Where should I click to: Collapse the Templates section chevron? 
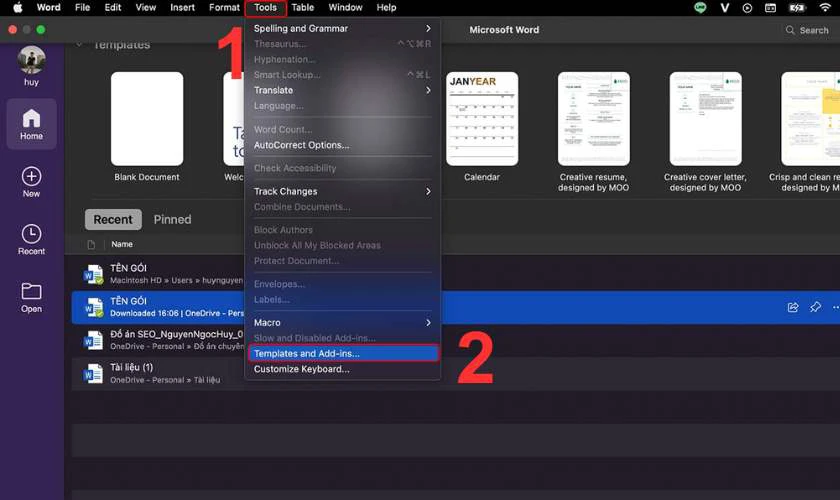[x=79, y=44]
